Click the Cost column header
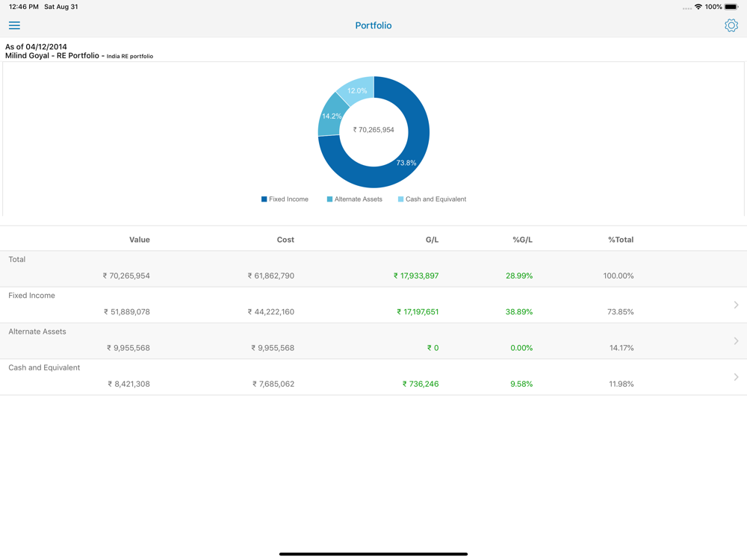Screen dimensions: 747x560 coord(285,240)
